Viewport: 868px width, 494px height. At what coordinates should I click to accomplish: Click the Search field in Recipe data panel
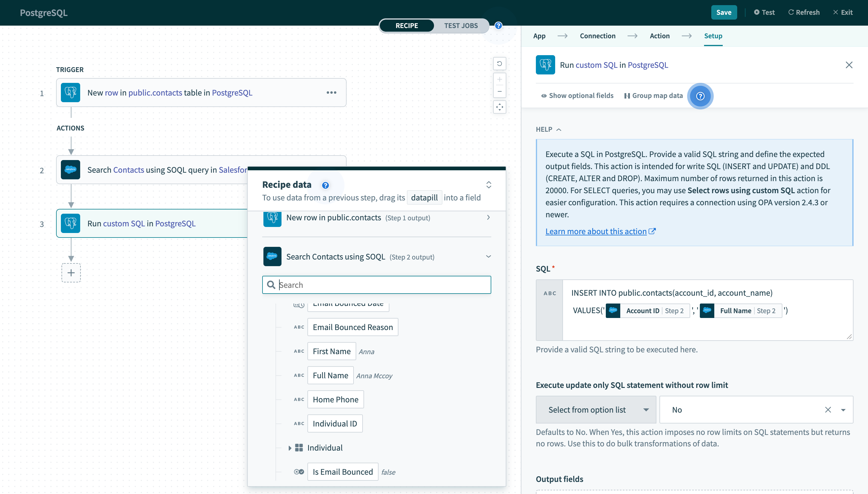[376, 285]
